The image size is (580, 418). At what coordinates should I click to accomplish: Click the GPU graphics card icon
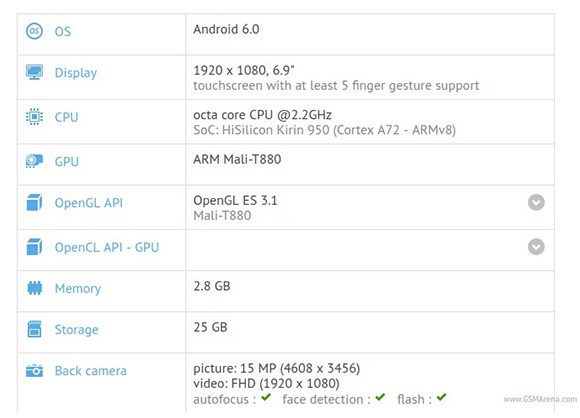[34, 161]
